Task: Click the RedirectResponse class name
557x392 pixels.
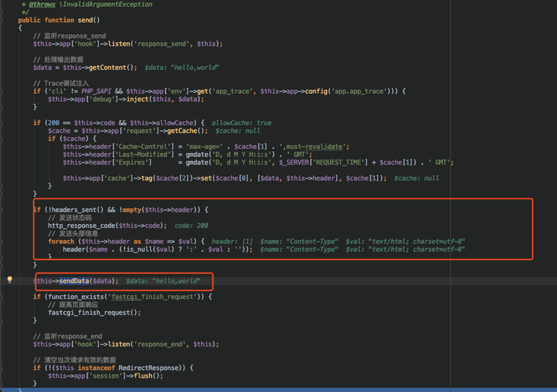Action: point(149,368)
